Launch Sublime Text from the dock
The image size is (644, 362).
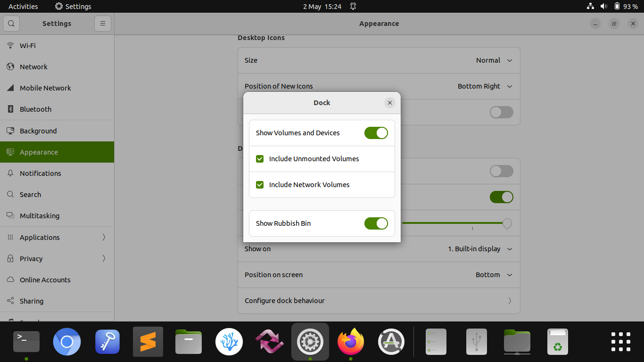click(148, 341)
